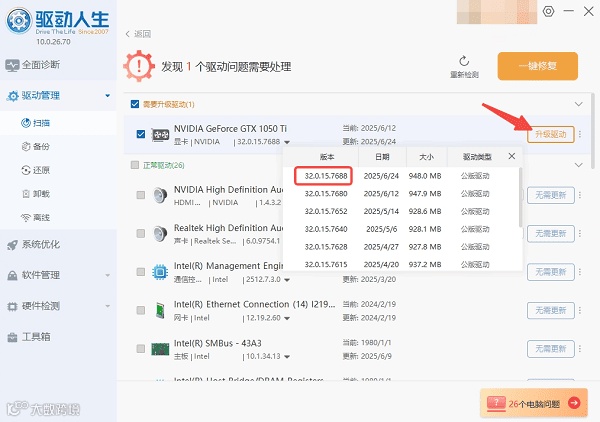
Task: Click the 升级驱动 upgrade driver button
Action: tap(551, 134)
